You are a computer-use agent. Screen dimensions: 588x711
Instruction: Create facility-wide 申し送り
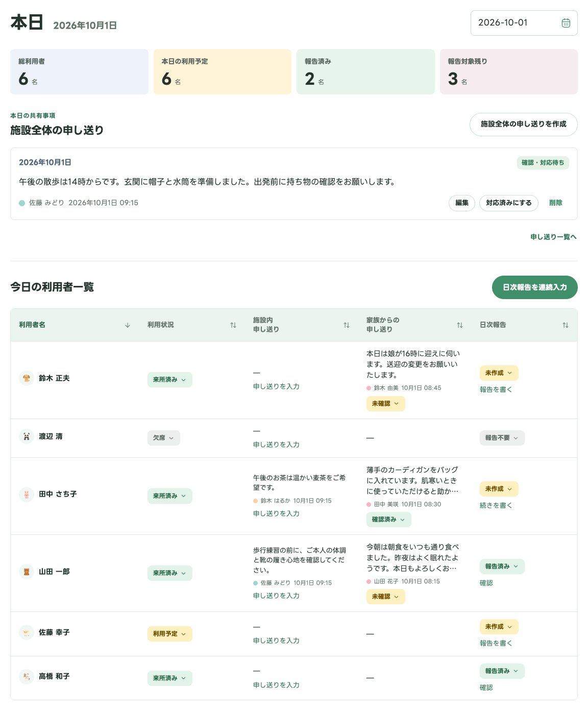(524, 125)
